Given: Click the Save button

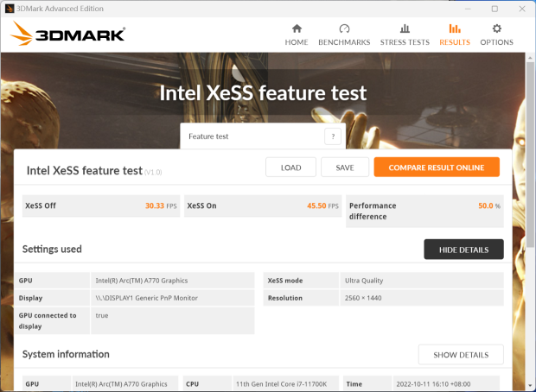Looking at the screenshot, I should 345,168.
